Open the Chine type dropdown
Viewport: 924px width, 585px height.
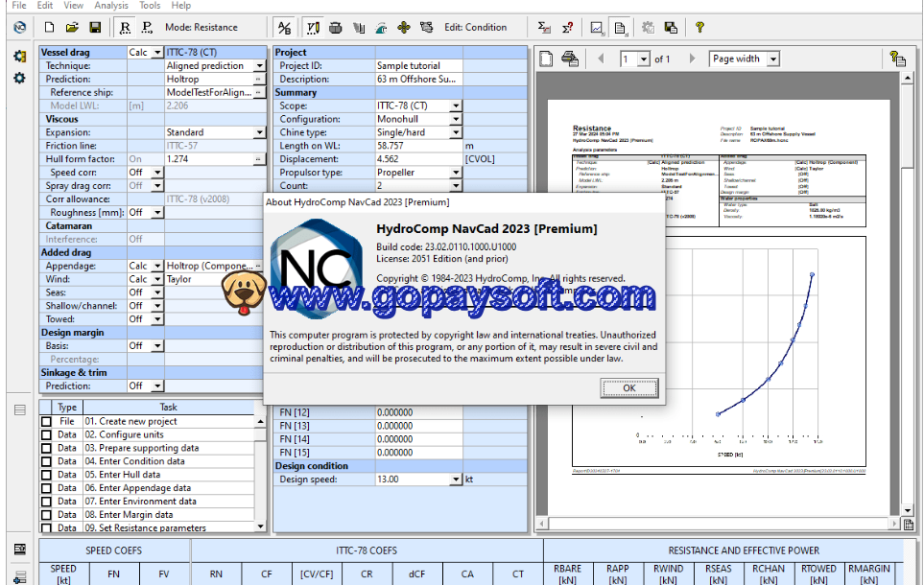point(456,132)
